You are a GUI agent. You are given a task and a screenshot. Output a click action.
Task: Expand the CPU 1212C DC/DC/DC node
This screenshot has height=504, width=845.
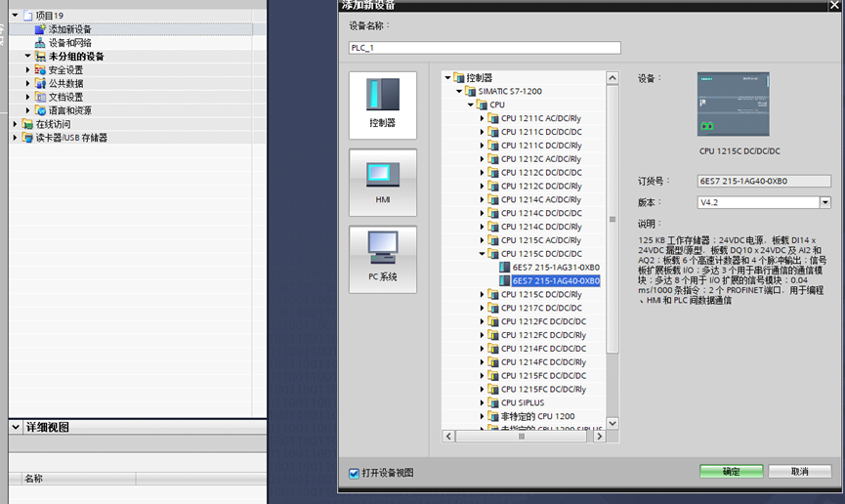pyautogui.click(x=482, y=173)
